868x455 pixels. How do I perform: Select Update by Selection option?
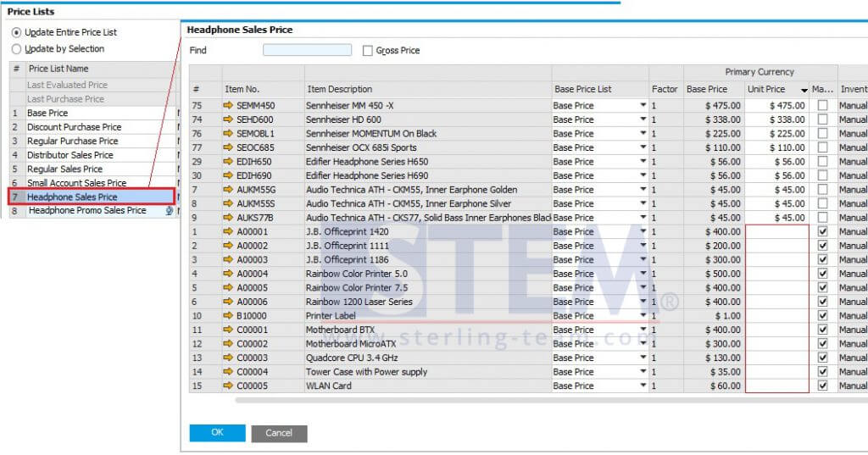17,48
